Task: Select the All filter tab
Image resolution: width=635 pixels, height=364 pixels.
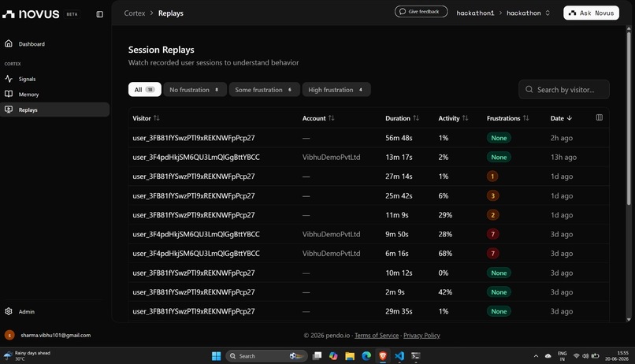Action: point(145,90)
